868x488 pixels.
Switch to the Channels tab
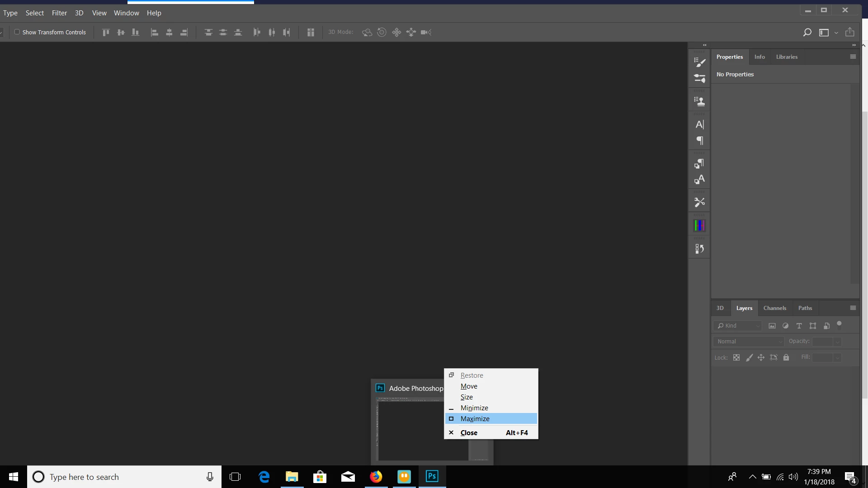click(774, 308)
